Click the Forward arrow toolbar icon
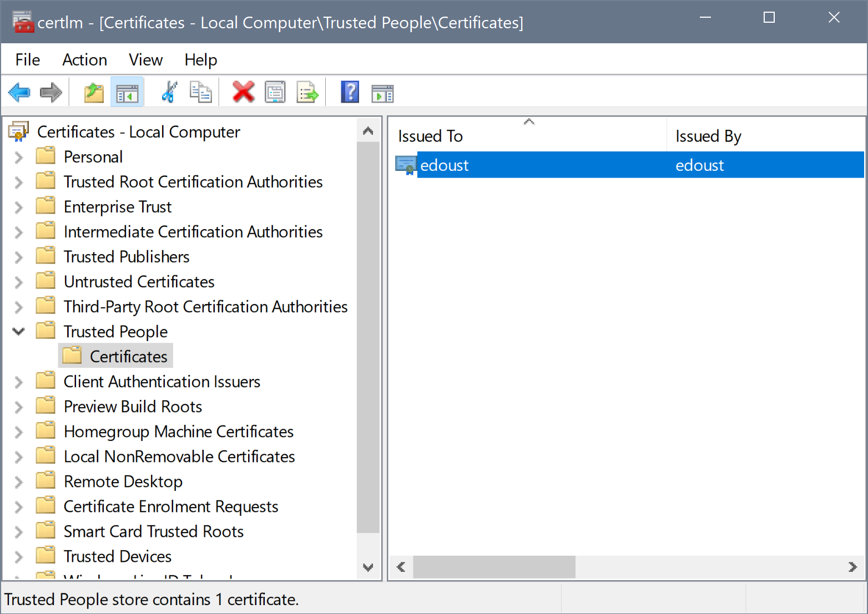This screenshot has height=614, width=868. point(51,92)
